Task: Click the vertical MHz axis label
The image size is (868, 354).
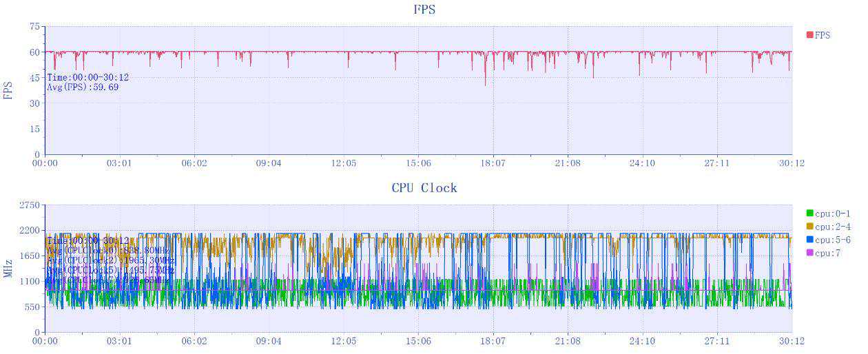Action: tap(9, 269)
